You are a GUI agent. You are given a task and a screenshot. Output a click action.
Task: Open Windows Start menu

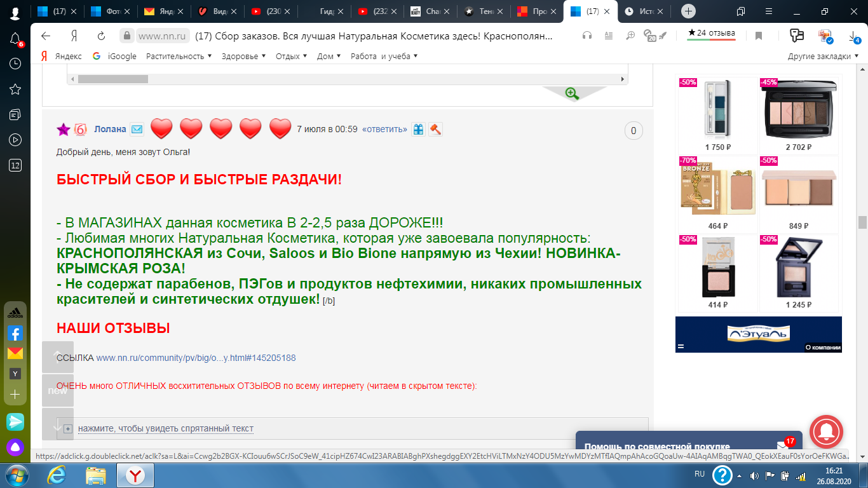16,475
